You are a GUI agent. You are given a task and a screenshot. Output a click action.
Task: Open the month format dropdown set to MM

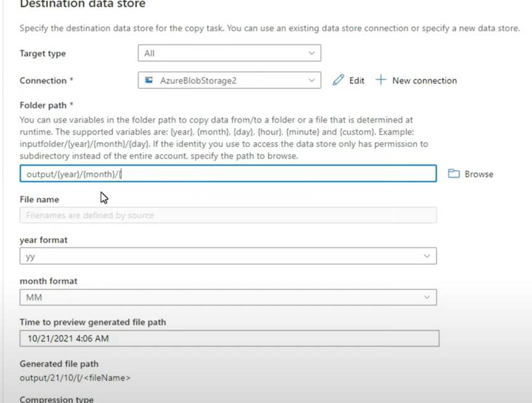(227, 297)
